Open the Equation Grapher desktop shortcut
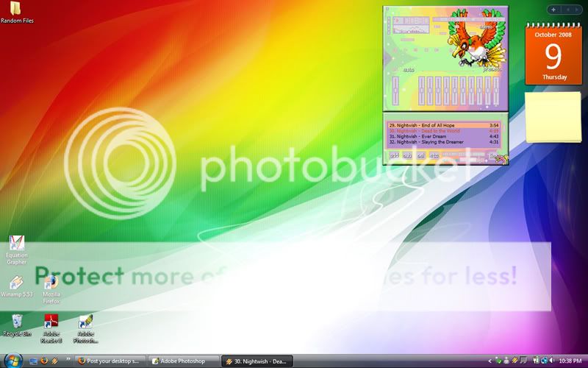This screenshot has height=368, width=588. tap(16, 250)
